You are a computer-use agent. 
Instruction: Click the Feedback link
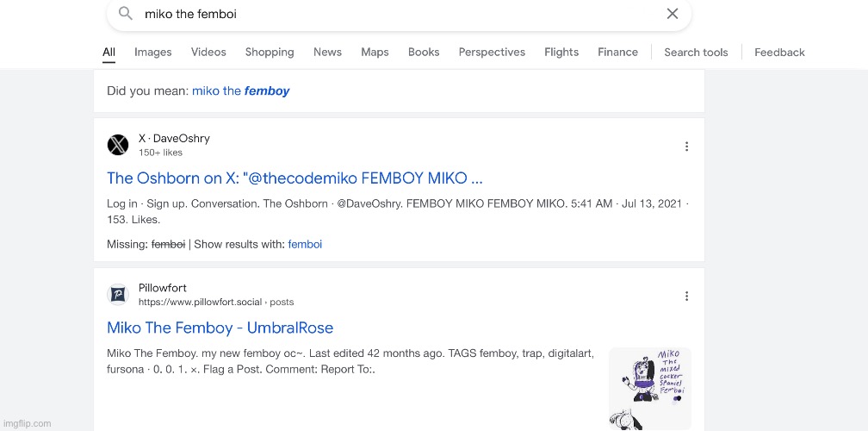[779, 53]
